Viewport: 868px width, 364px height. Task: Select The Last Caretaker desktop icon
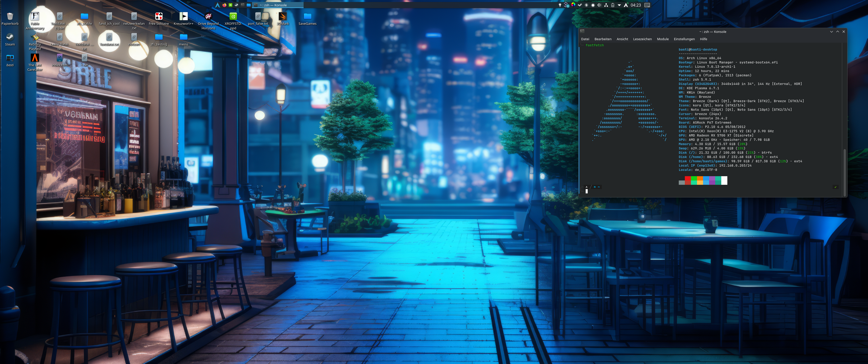click(x=35, y=62)
